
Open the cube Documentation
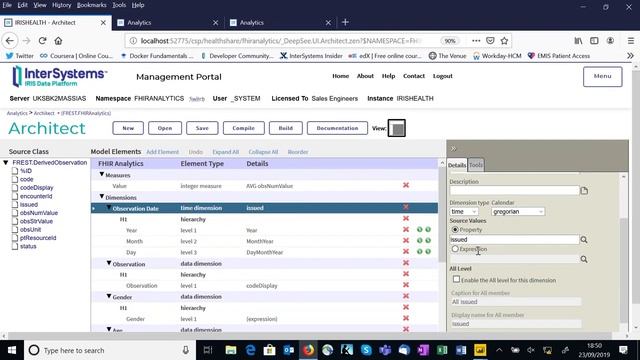(x=337, y=128)
